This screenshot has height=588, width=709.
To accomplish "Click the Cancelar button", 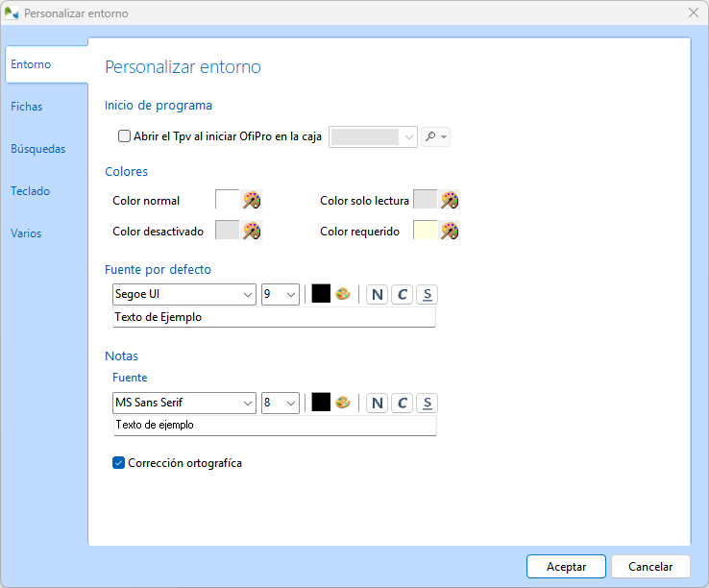I will pos(650,566).
